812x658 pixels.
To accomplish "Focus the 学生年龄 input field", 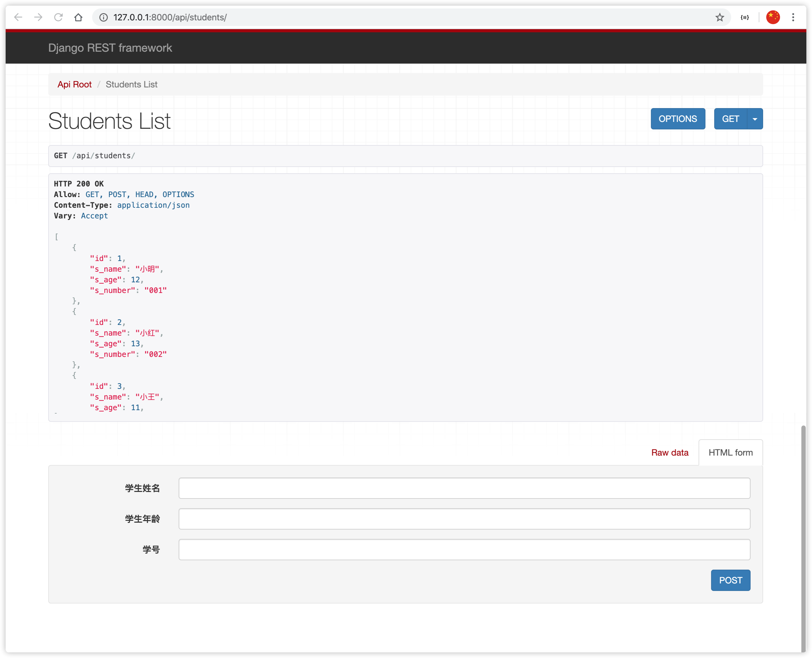I will tap(464, 519).
